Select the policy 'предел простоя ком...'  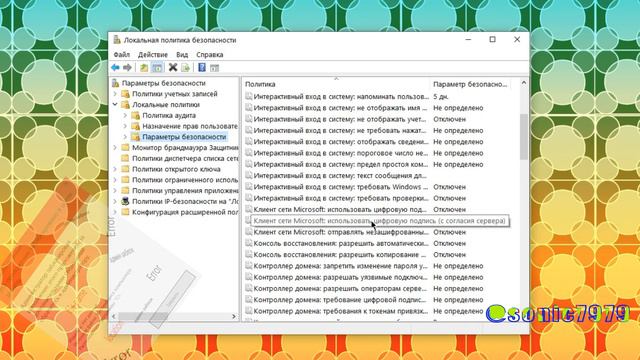tap(341, 164)
